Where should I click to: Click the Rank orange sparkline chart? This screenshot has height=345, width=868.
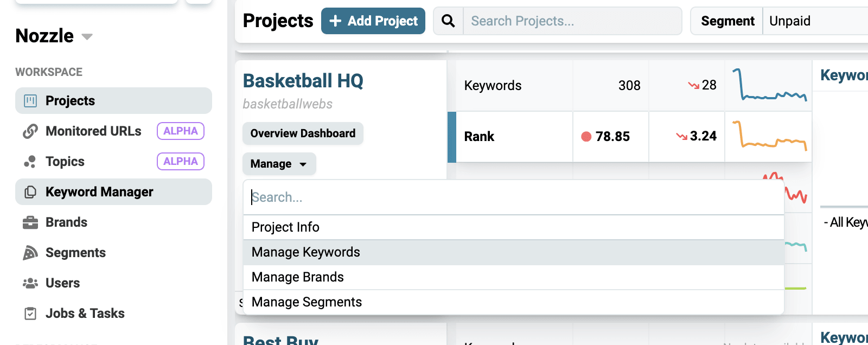coord(769,136)
